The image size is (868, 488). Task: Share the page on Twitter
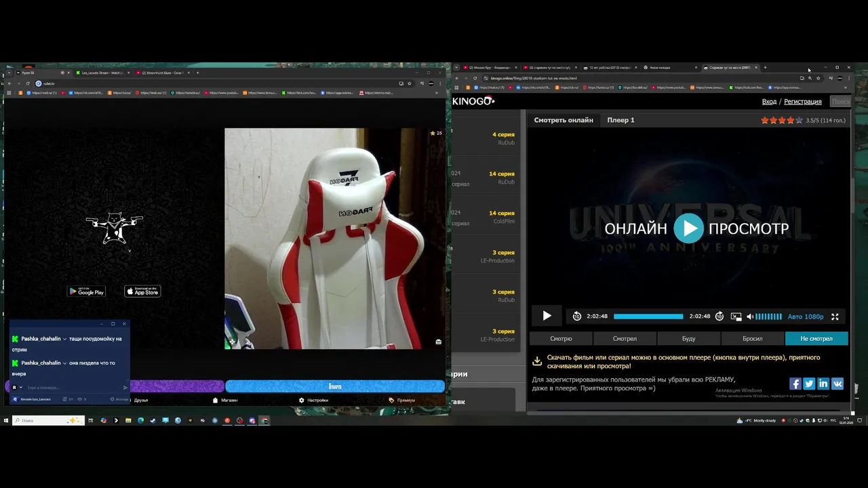(809, 384)
